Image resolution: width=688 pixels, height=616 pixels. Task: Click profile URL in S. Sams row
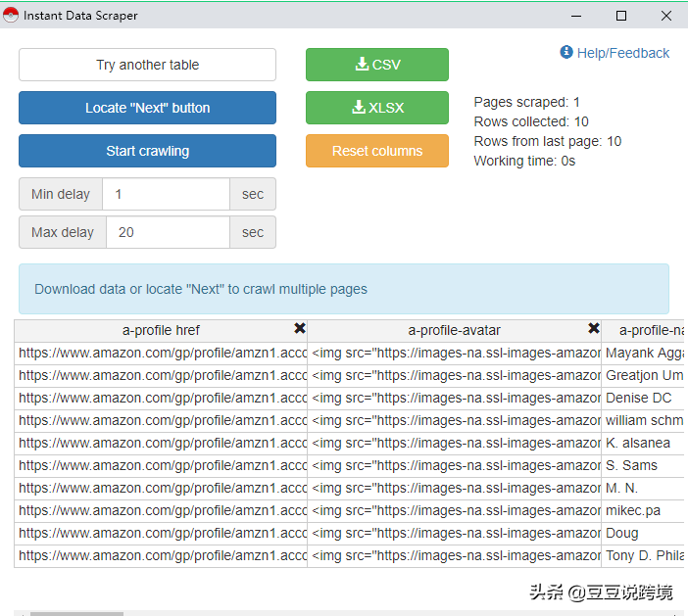pyautogui.click(x=161, y=465)
